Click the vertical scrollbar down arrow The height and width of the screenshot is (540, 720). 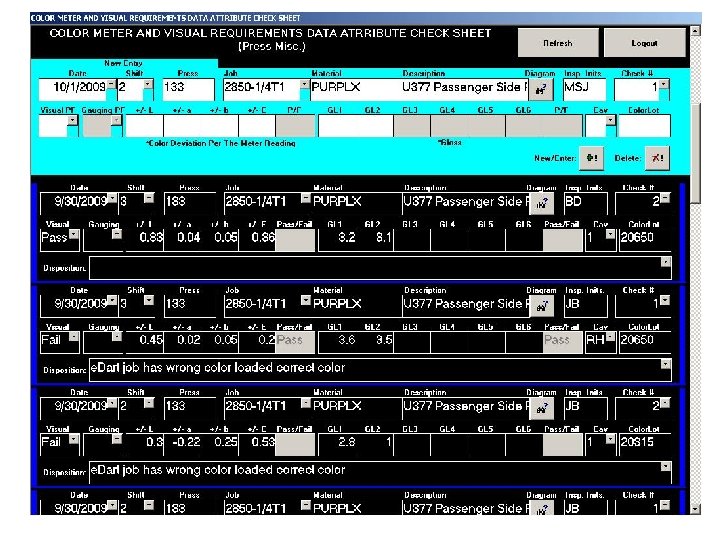click(x=696, y=509)
